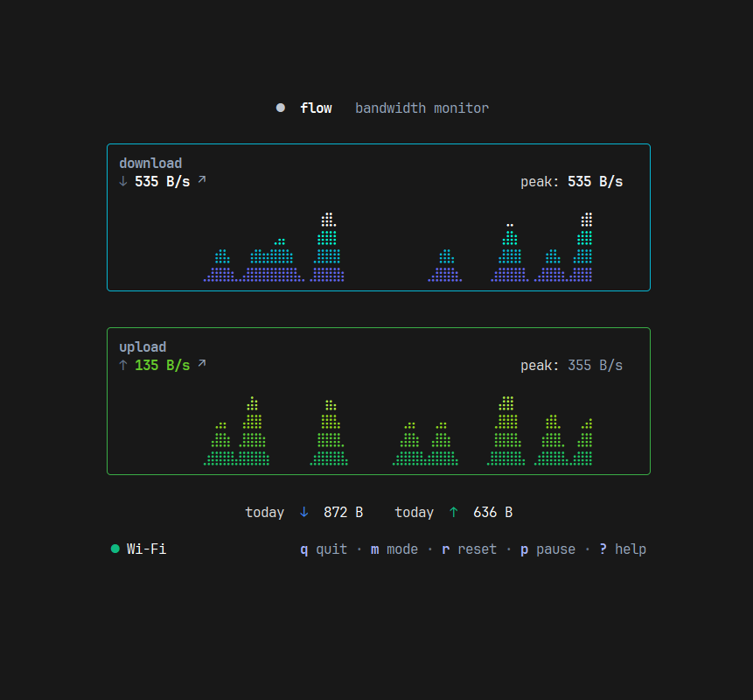Click the current download value 535 B/s

pos(163,182)
